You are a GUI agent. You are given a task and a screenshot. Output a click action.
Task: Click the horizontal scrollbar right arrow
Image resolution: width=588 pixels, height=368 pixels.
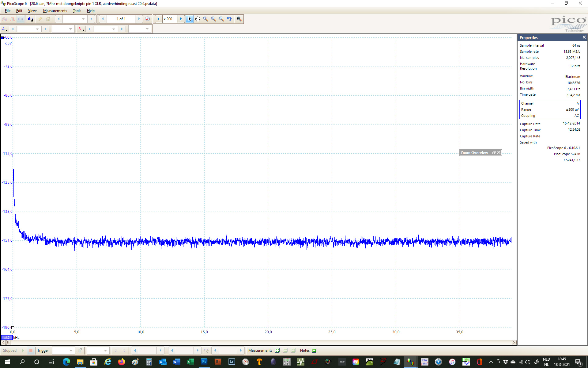tap(514, 343)
